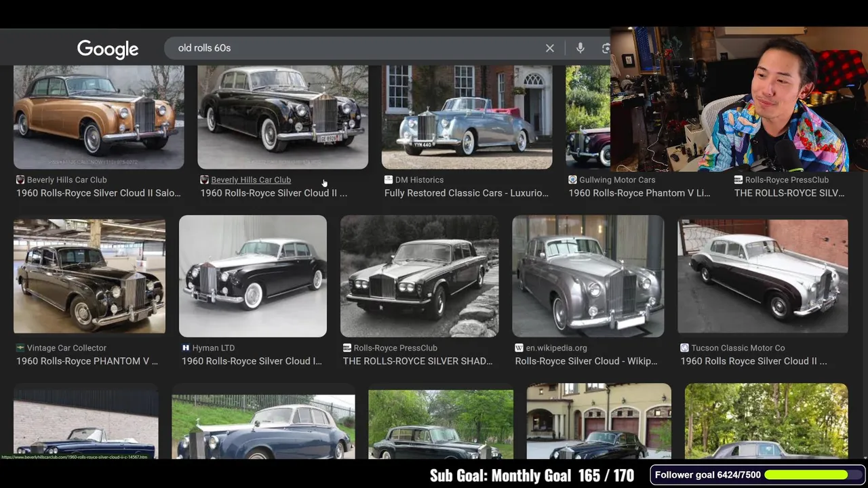The image size is (868, 488).
Task: Click the Gullwing Motor Cars favicon
Action: click(x=572, y=180)
